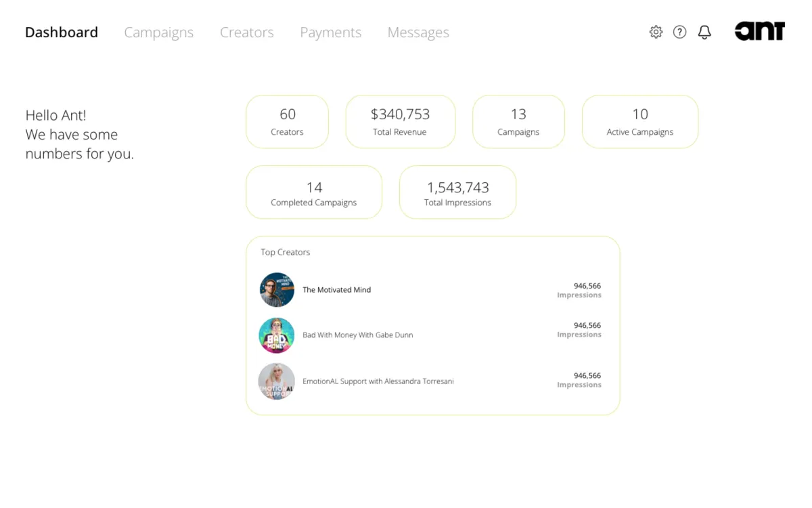
Task: Click the 13 Campaigns card
Action: [x=518, y=122]
